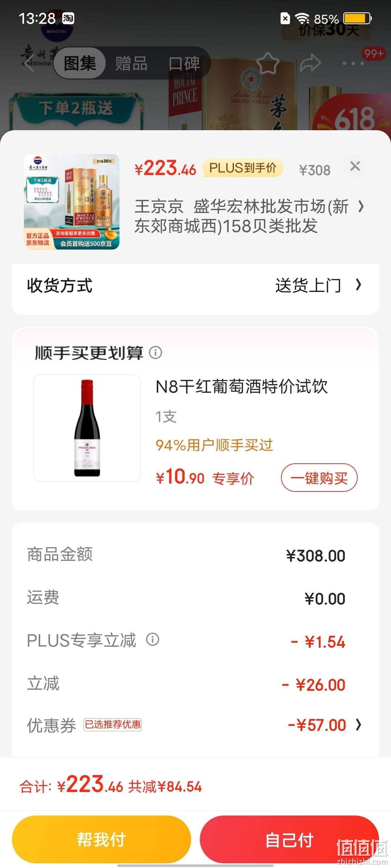Viewport: 391px width, 868px height.
Task: Expand the 优惠券 coupon chevron
Action: pyautogui.click(x=358, y=724)
